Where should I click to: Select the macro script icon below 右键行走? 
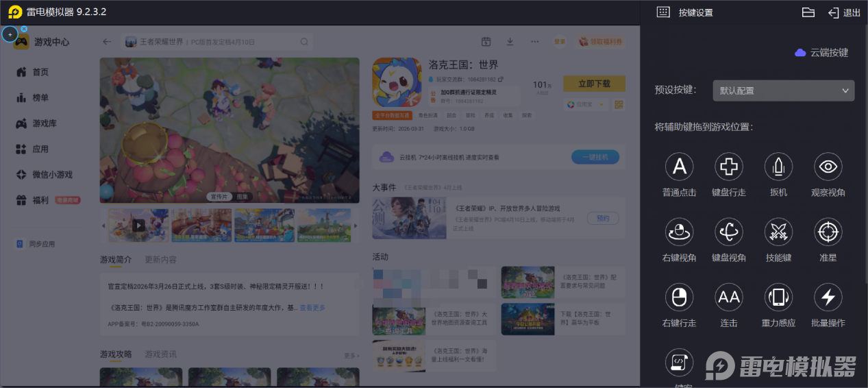(679, 362)
